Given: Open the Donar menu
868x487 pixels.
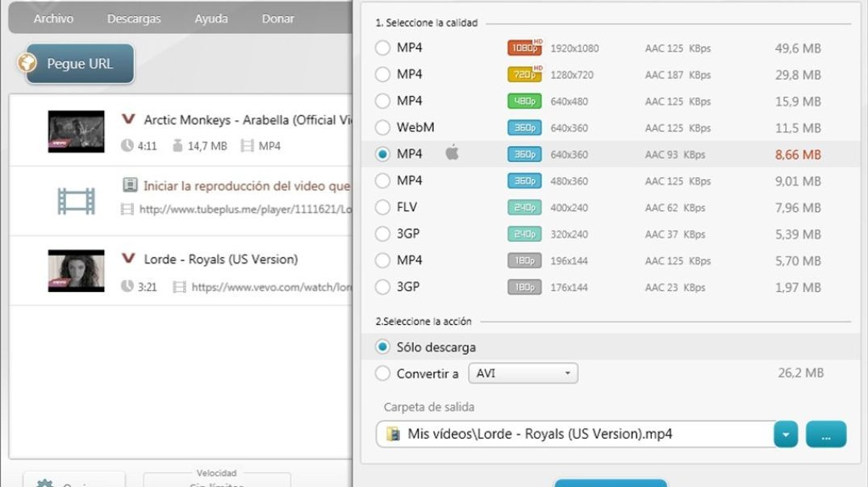Looking at the screenshot, I should [278, 19].
